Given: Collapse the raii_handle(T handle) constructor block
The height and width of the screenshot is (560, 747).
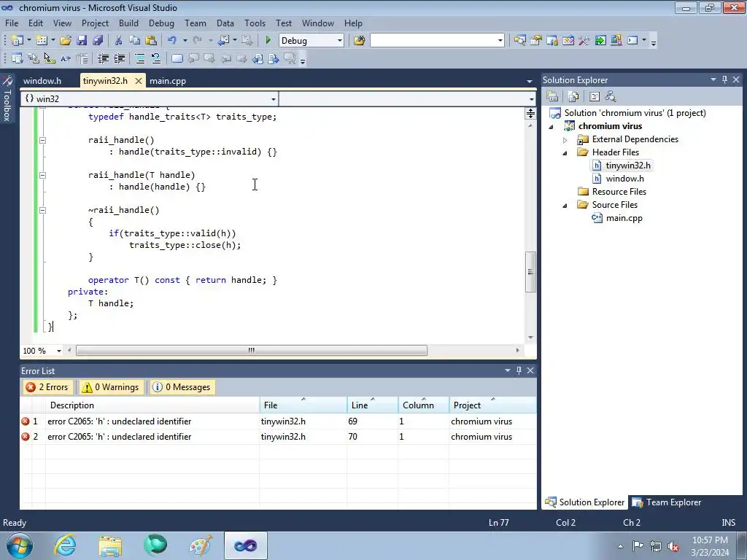Looking at the screenshot, I should [x=42, y=175].
